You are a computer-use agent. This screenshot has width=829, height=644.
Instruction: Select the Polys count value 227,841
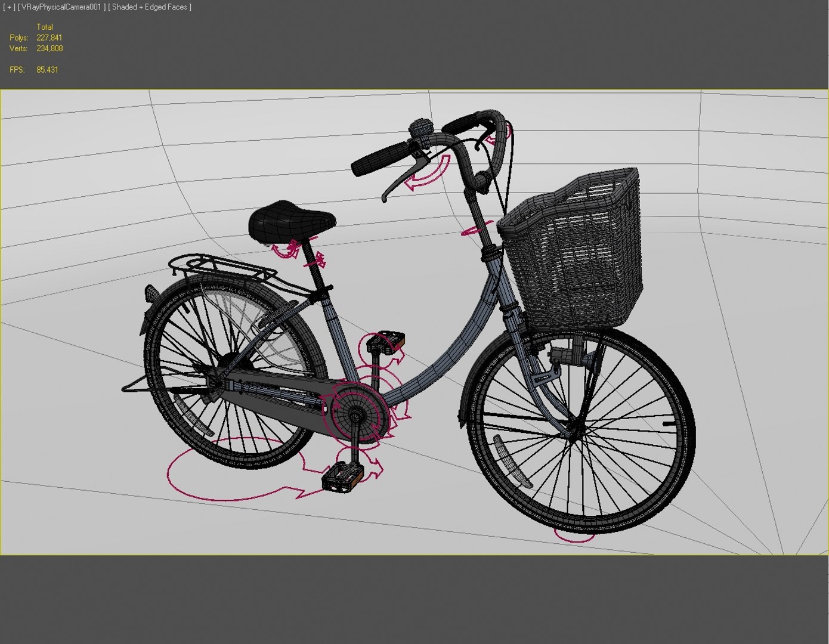(x=50, y=38)
